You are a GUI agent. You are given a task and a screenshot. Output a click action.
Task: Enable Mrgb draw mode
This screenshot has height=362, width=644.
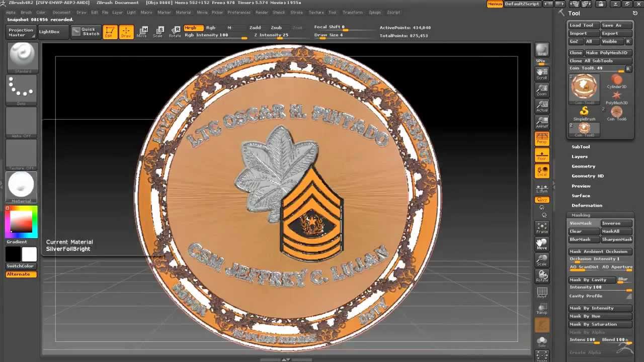[193, 28]
